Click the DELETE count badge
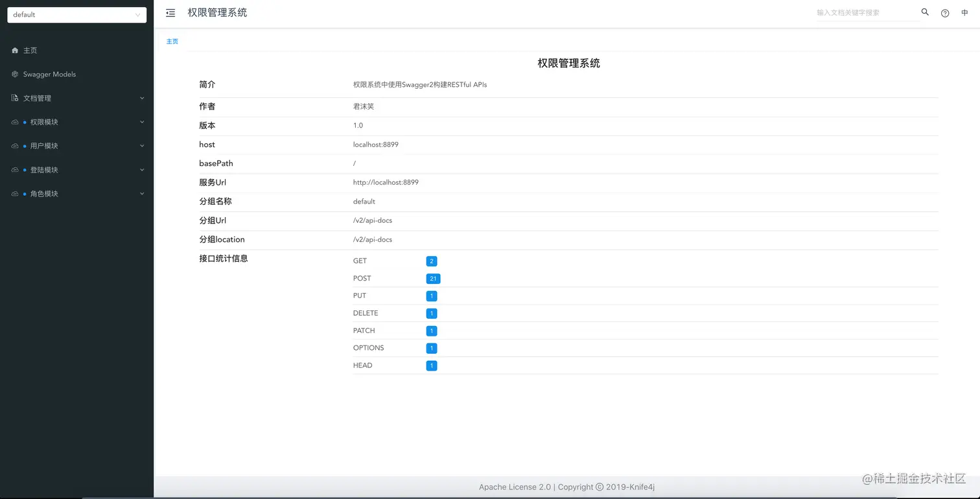980x499 pixels. point(432,314)
